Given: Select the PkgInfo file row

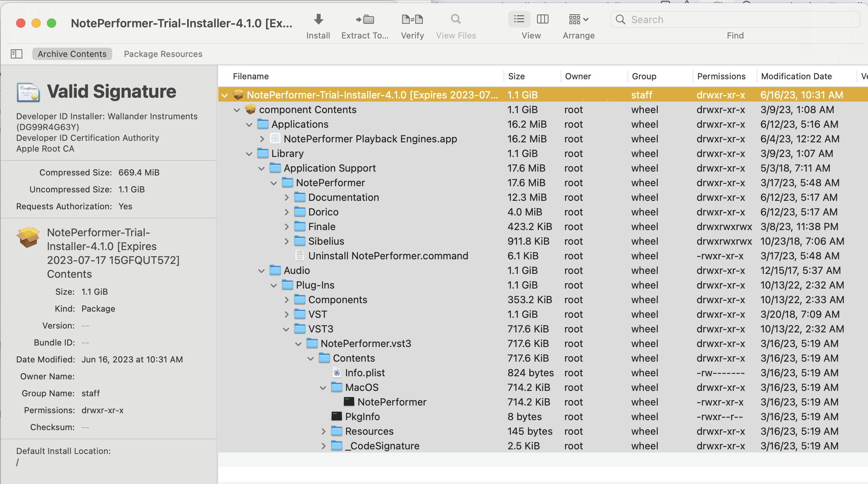Looking at the screenshot, I should tap(362, 417).
